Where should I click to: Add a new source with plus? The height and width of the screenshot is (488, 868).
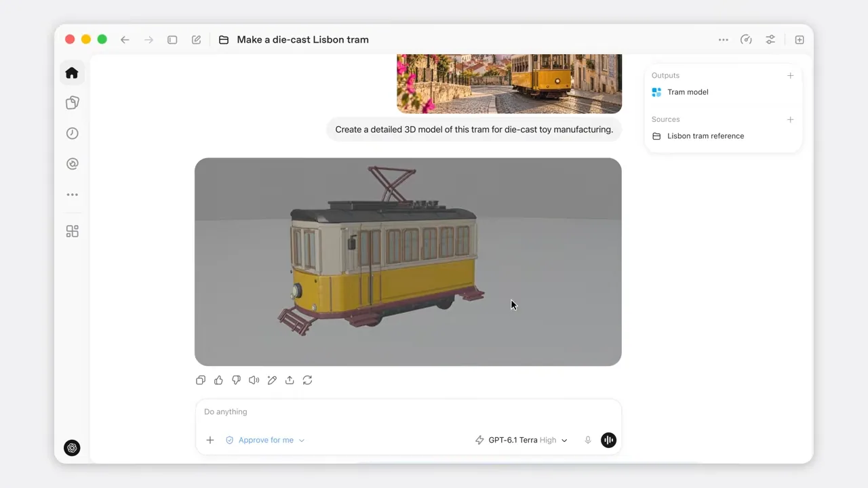coord(790,119)
